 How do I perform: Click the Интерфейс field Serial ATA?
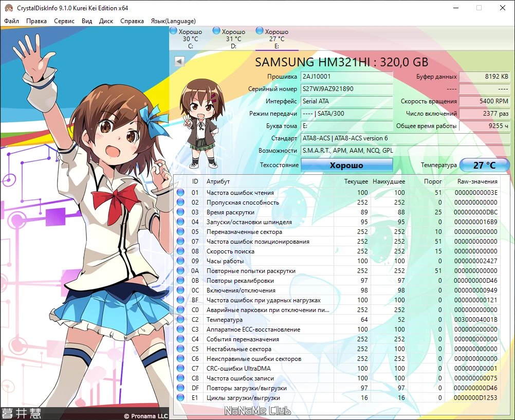click(347, 101)
